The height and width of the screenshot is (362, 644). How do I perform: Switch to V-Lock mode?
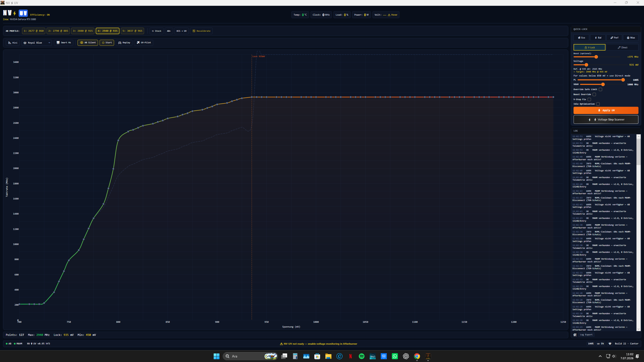[x=589, y=47]
